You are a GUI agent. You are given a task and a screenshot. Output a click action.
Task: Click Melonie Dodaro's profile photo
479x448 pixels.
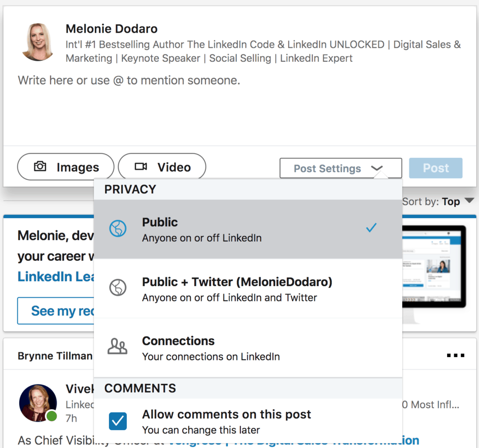[x=38, y=42]
